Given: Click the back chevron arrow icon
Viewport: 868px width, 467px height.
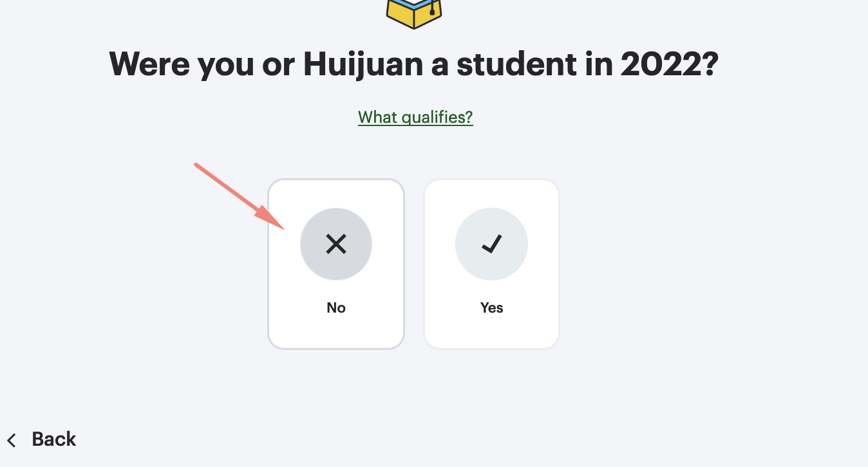Looking at the screenshot, I should pos(12,440).
